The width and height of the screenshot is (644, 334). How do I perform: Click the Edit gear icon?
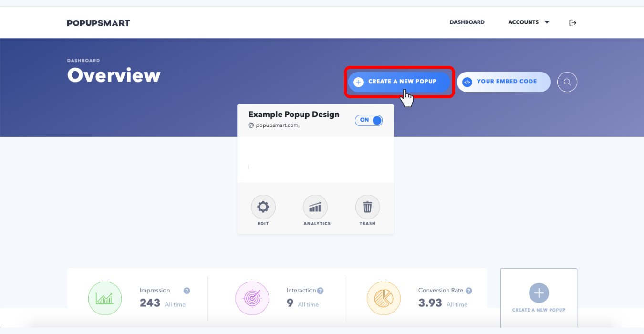[x=263, y=207]
